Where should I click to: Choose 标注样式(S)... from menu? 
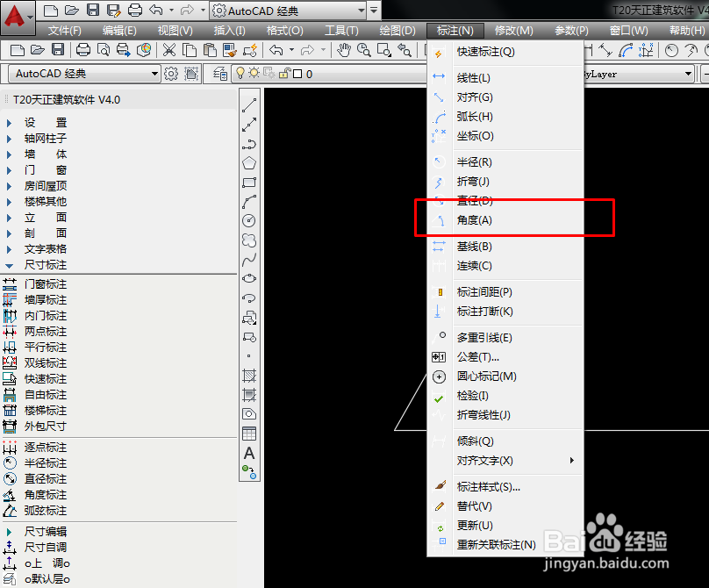(505, 487)
